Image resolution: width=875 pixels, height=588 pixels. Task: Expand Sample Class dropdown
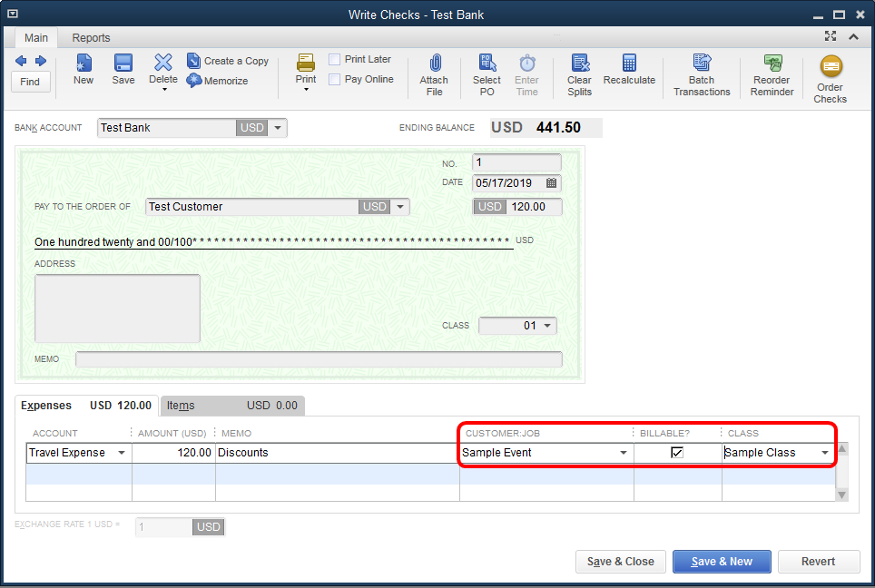click(825, 453)
